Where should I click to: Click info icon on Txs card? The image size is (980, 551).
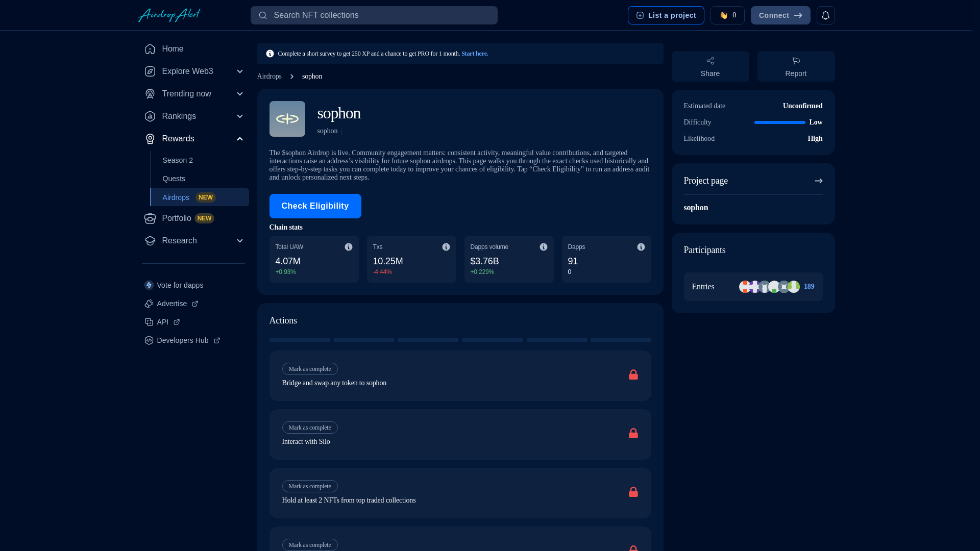tap(446, 247)
